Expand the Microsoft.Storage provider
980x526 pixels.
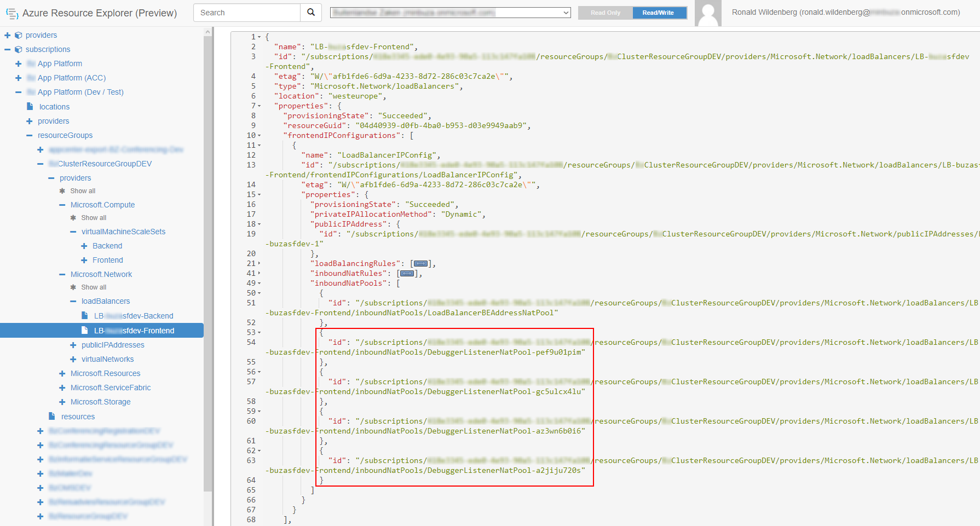62,402
